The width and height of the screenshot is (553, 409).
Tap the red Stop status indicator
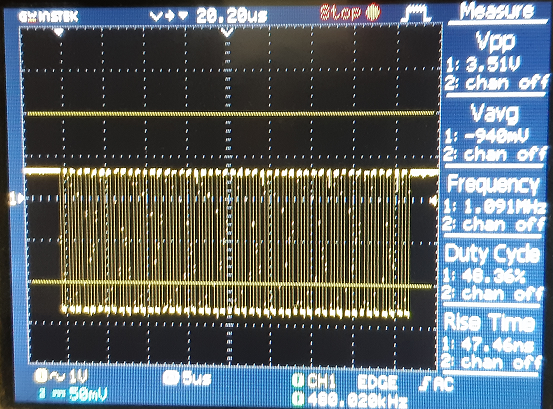(350, 13)
